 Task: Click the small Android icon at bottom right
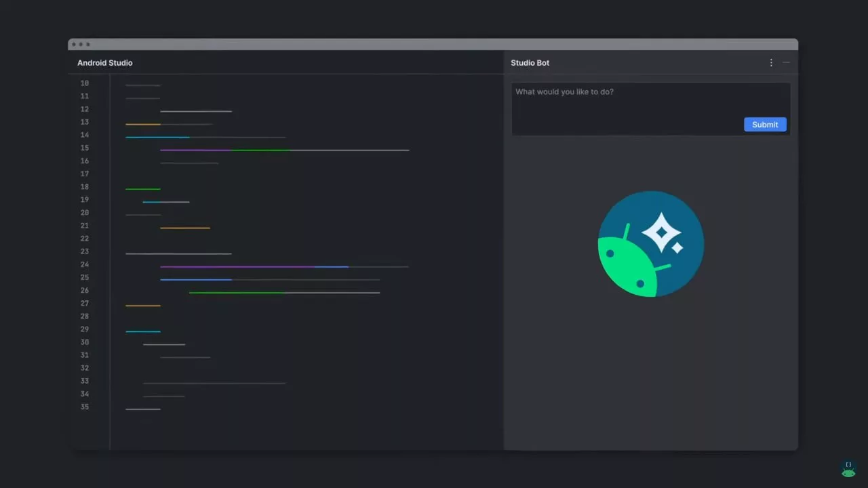tap(848, 468)
